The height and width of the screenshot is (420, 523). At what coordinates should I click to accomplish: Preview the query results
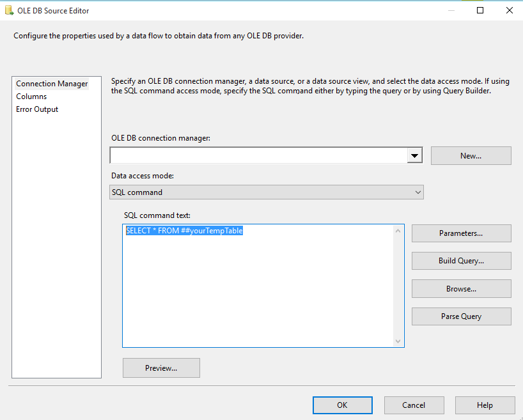[161, 368]
